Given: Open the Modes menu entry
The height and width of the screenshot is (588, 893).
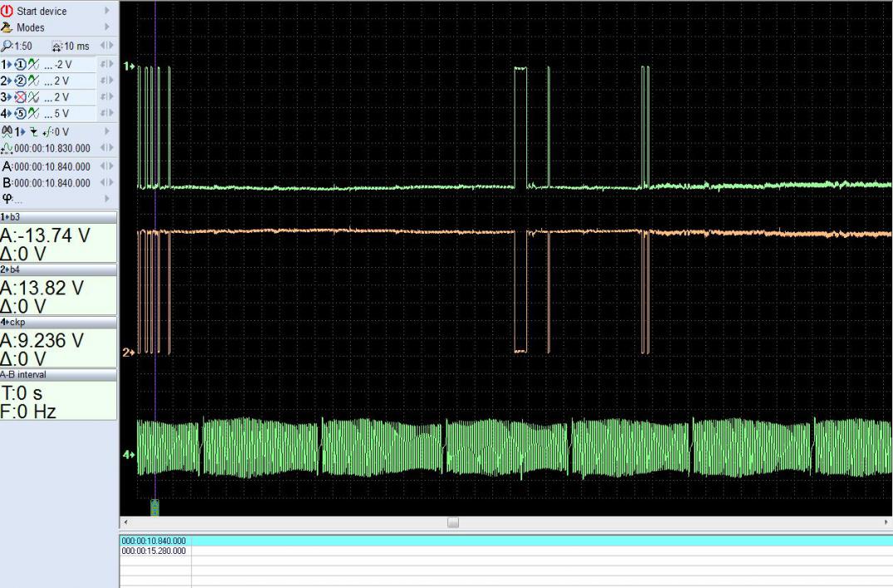Looking at the screenshot, I should (x=30, y=27).
